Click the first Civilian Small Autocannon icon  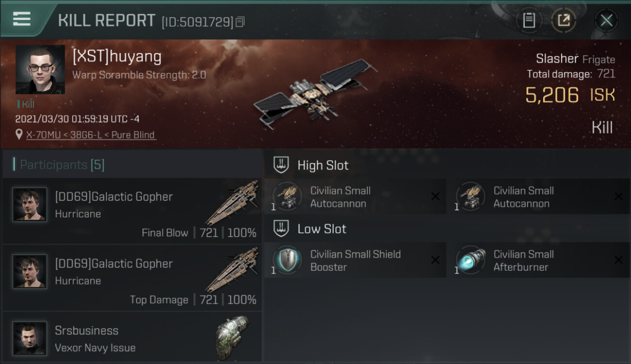click(x=287, y=197)
